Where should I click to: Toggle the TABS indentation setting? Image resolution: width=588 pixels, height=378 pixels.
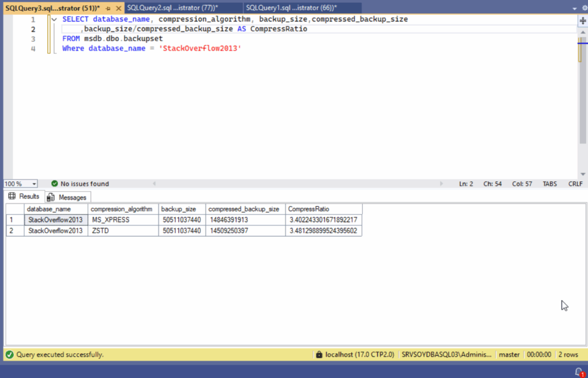point(550,184)
